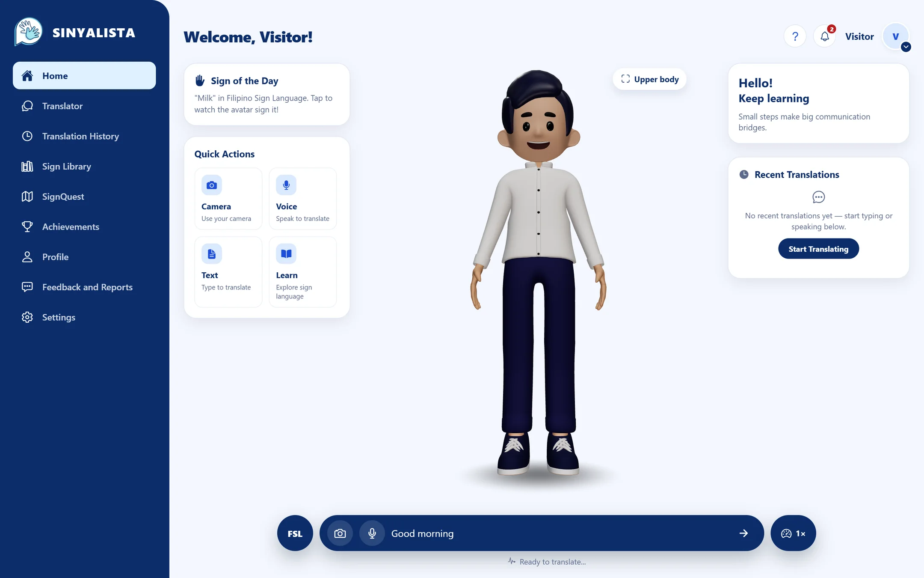The image size is (924, 578).
Task: Click the Quick Actions heading
Action: (x=224, y=154)
